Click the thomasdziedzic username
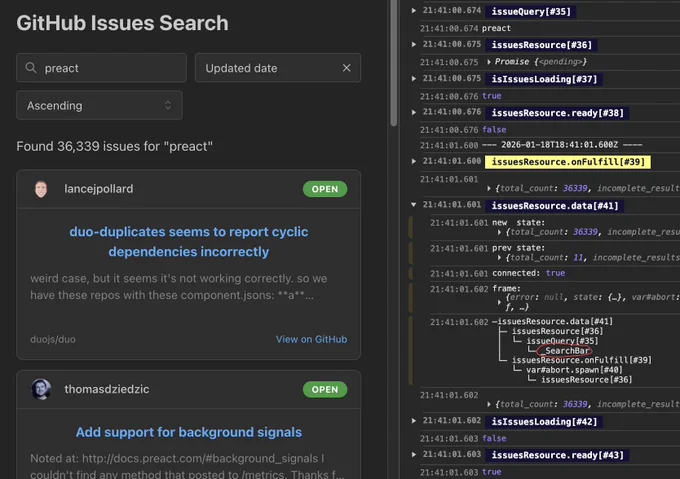Image resolution: width=680 pixels, height=479 pixels. point(107,389)
